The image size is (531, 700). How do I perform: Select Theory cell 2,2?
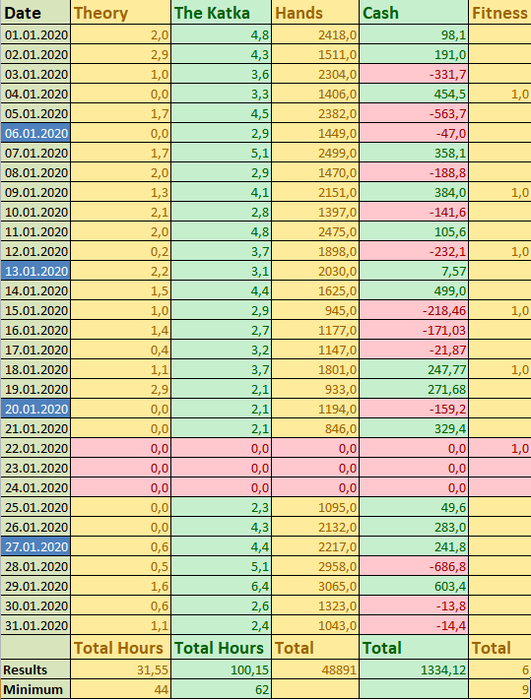tap(121, 271)
